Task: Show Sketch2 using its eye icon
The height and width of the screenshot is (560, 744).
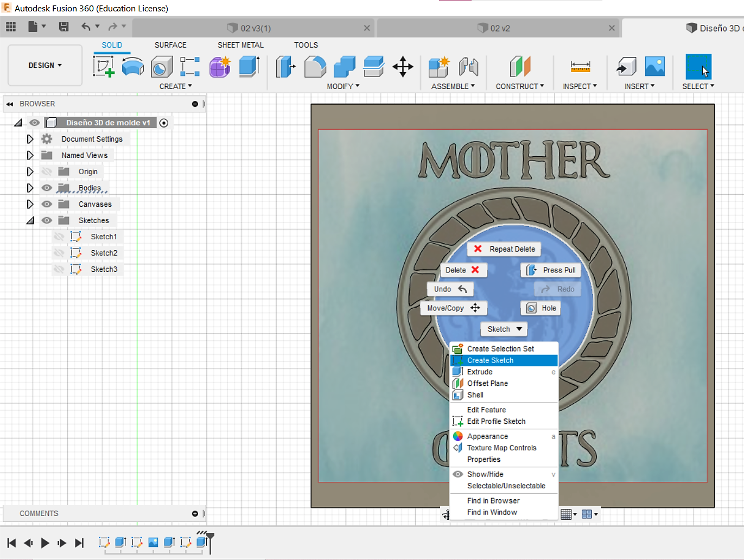Action: (59, 253)
